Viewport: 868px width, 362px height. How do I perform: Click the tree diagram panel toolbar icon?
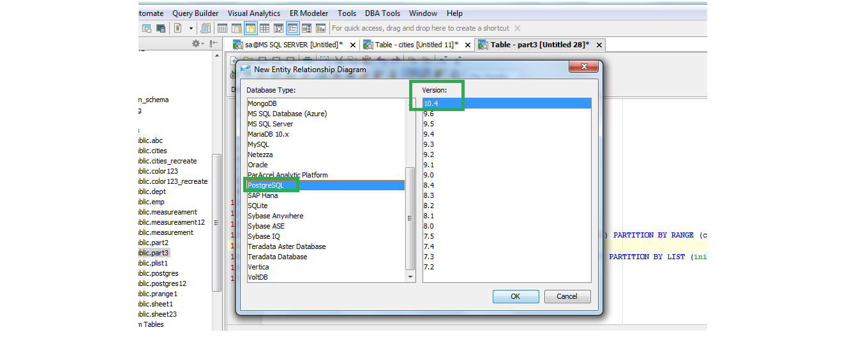tap(306, 28)
